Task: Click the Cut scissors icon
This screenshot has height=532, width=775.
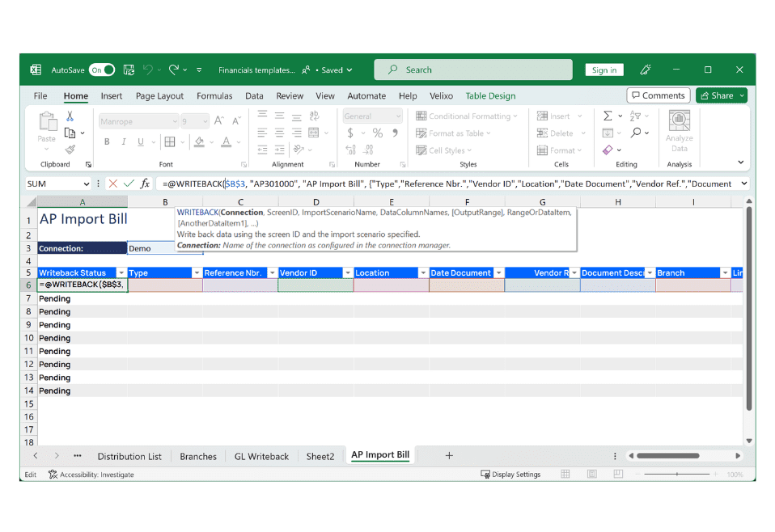Action: 70,117
